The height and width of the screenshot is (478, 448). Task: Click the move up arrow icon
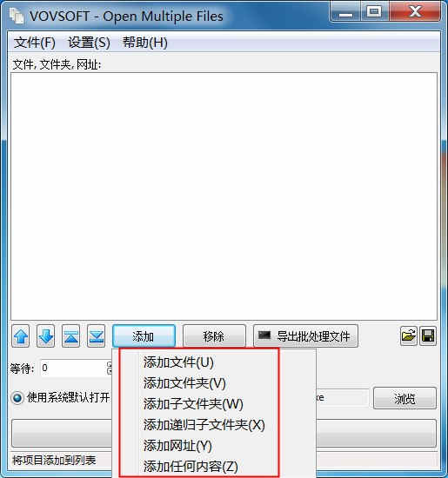(21, 336)
